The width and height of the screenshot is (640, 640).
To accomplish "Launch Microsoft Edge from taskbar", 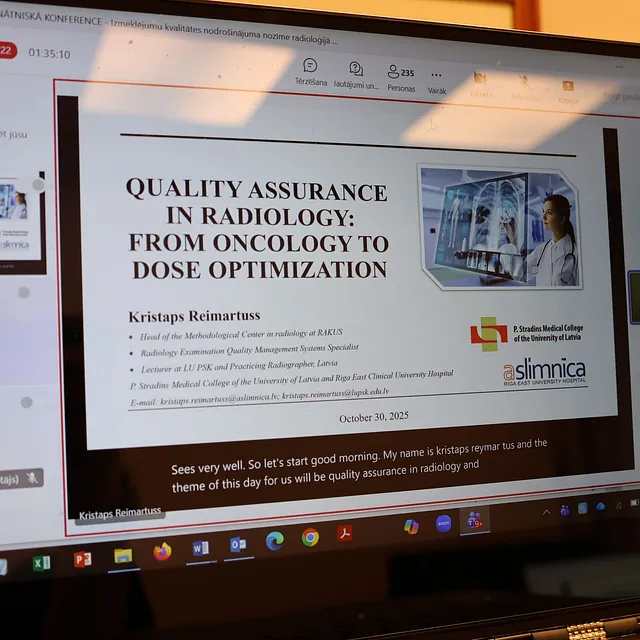I will [274, 541].
